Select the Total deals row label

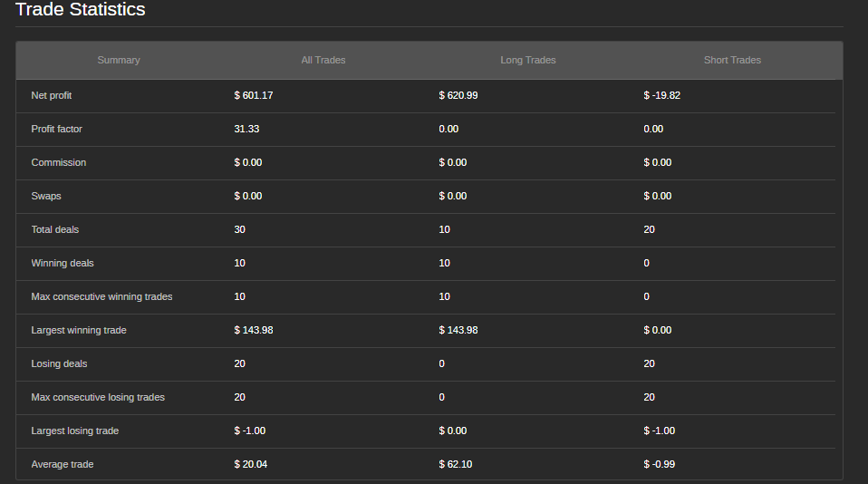55,229
